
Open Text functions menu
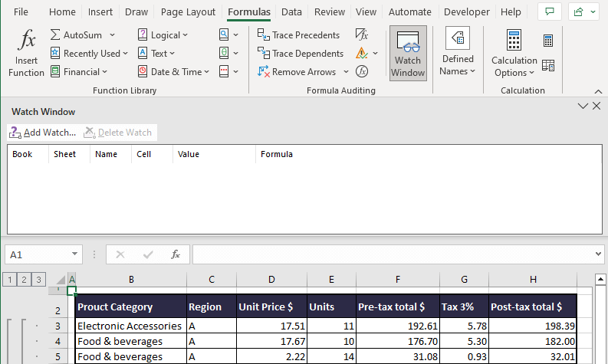(156, 53)
